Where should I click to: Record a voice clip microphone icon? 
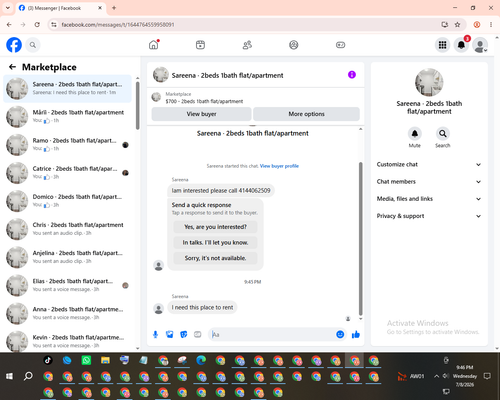click(x=155, y=334)
